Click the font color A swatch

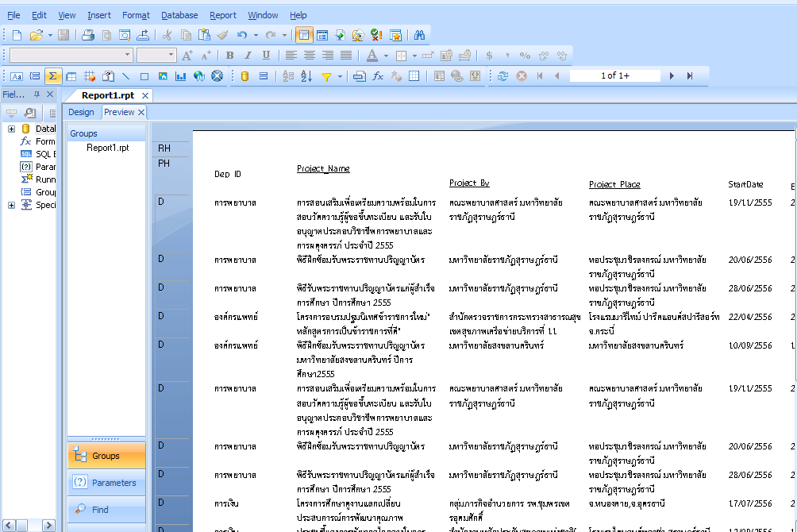(x=372, y=56)
